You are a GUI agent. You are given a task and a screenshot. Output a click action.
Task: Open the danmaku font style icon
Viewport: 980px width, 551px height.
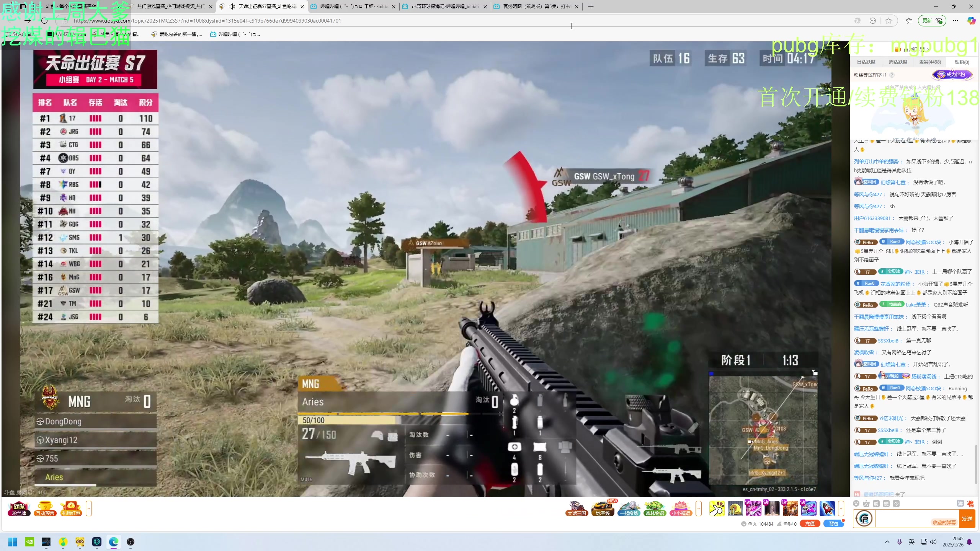[866, 504]
